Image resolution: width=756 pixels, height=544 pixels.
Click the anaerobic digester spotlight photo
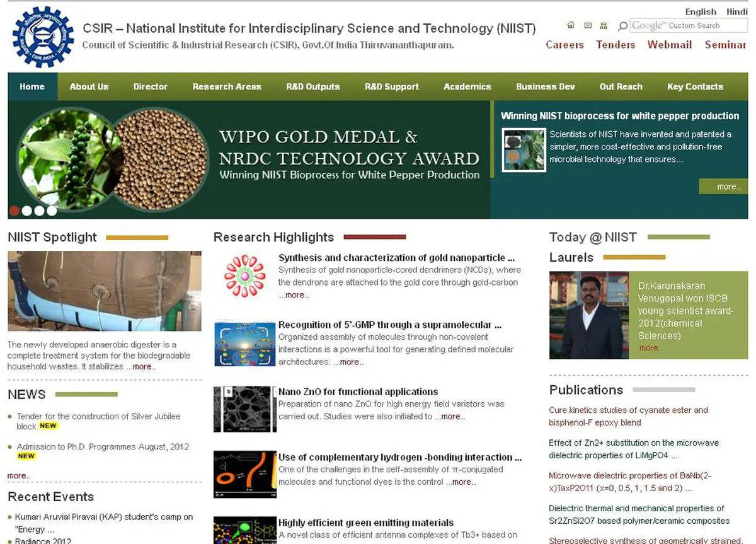(x=105, y=291)
